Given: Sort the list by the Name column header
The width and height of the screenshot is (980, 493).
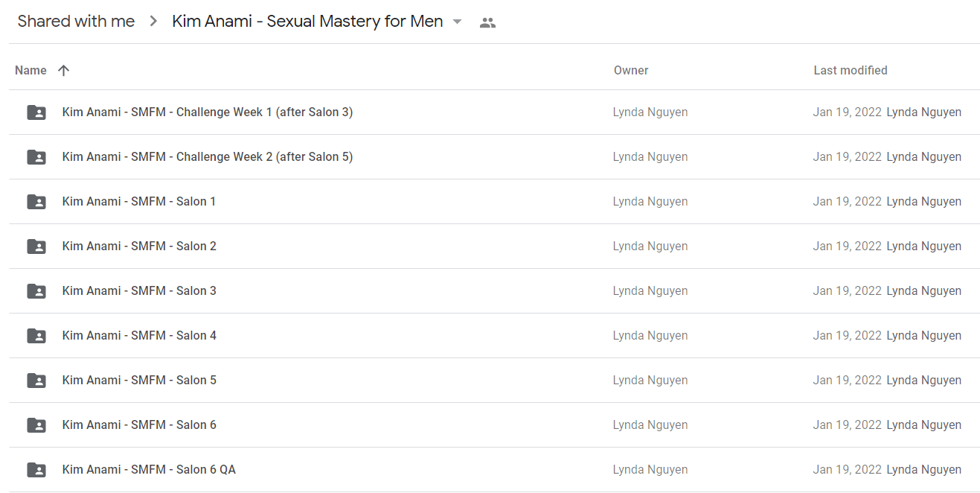Looking at the screenshot, I should (x=31, y=70).
